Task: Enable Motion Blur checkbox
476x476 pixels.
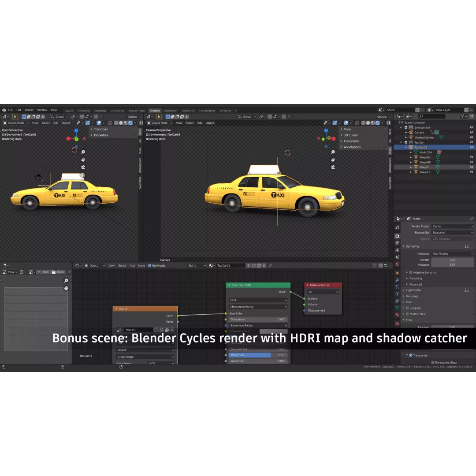Action: pyautogui.click(x=407, y=314)
